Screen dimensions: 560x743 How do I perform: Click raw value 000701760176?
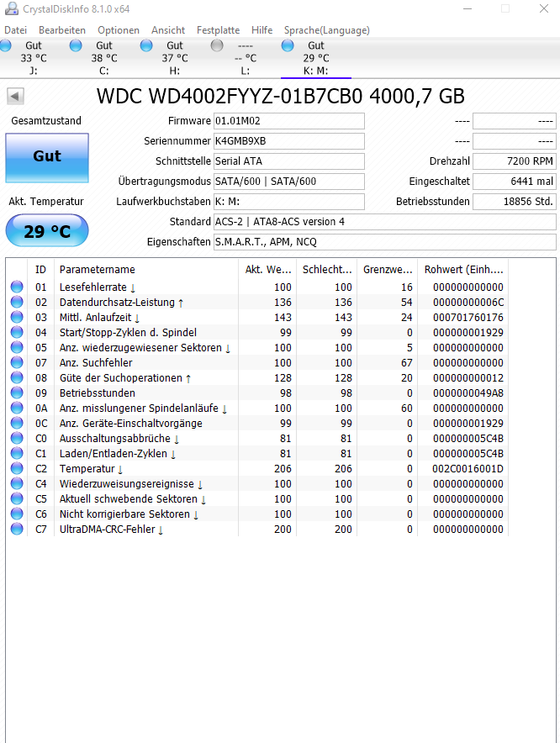coord(468,318)
